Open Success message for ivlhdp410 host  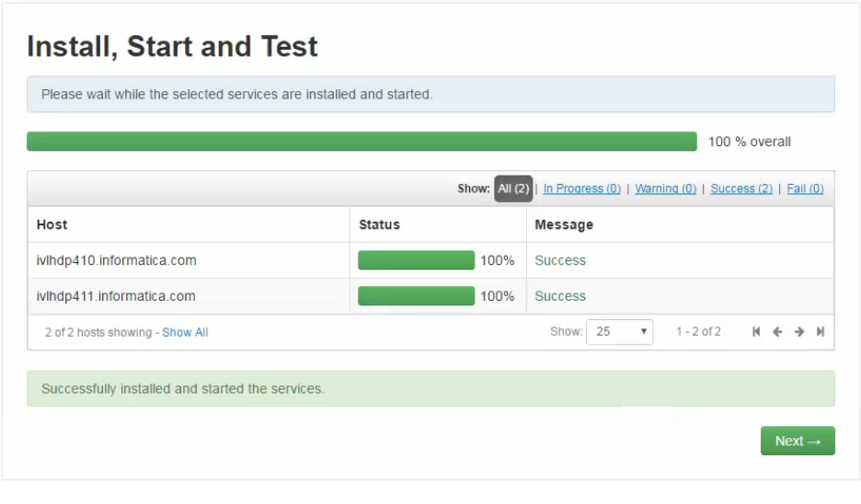[560, 260]
